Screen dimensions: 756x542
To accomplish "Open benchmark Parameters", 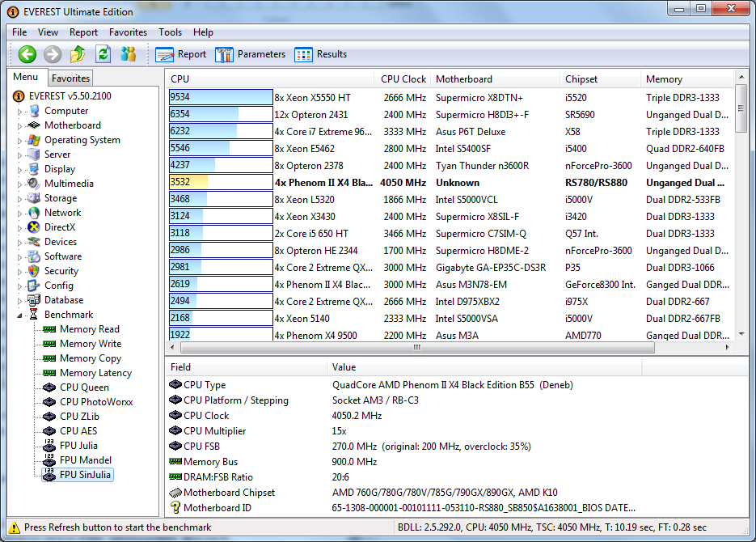I will 250,54.
